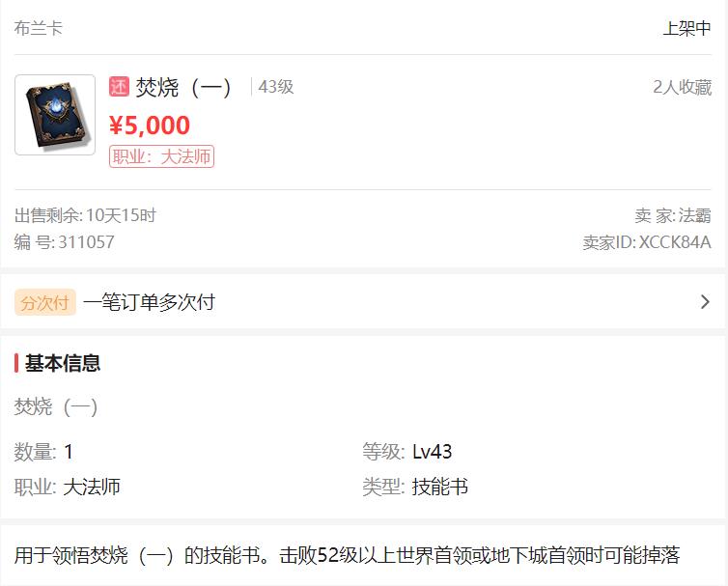The height and width of the screenshot is (586, 728).
Task: Click the 出售剩余 10天15时 timer
Action: point(85,215)
